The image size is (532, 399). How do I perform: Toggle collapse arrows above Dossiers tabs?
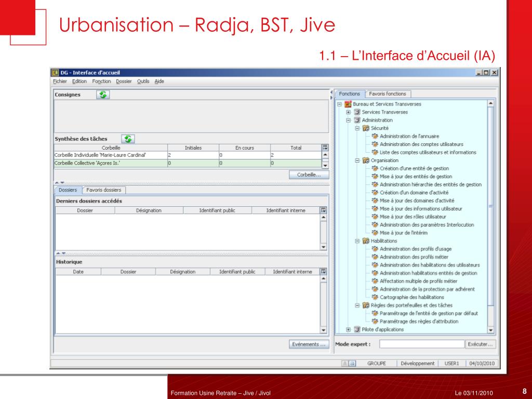click(60, 183)
